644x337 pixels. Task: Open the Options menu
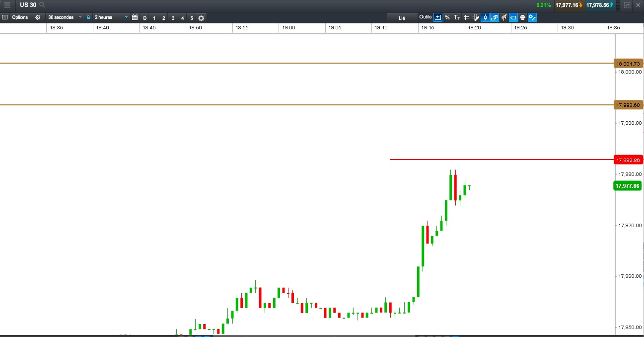[x=20, y=17]
